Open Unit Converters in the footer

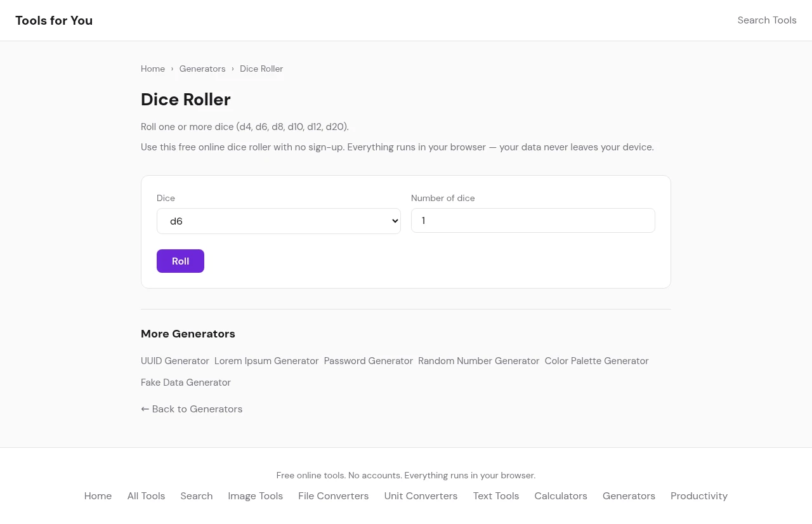coord(421,496)
